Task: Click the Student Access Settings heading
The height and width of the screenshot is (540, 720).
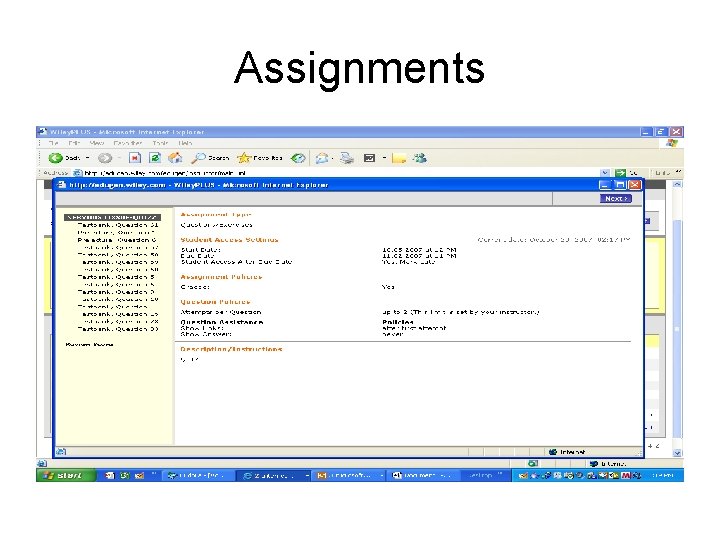Action: [x=229, y=239]
